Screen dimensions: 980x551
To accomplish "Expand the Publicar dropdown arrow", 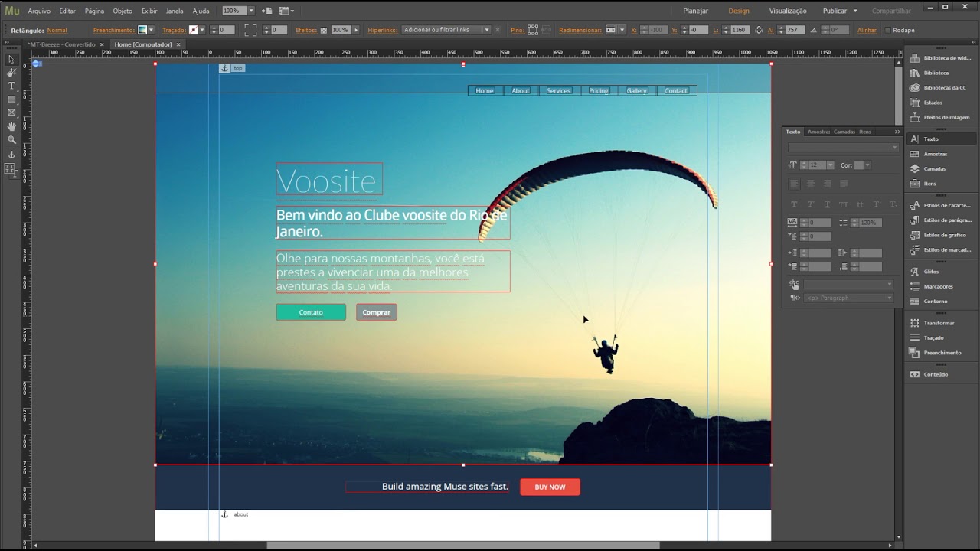I will pyautogui.click(x=855, y=11).
